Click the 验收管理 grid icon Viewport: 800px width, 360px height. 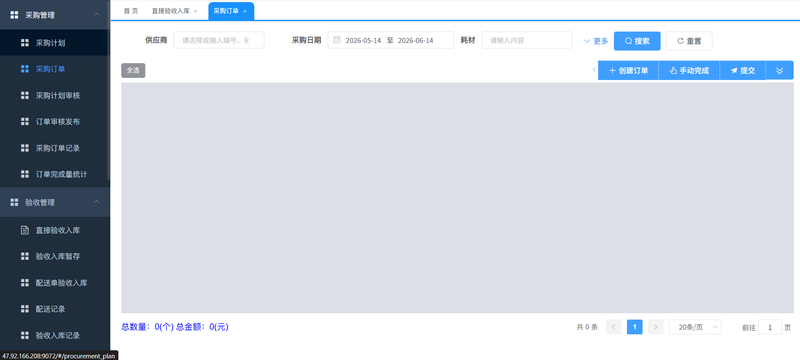(14, 202)
